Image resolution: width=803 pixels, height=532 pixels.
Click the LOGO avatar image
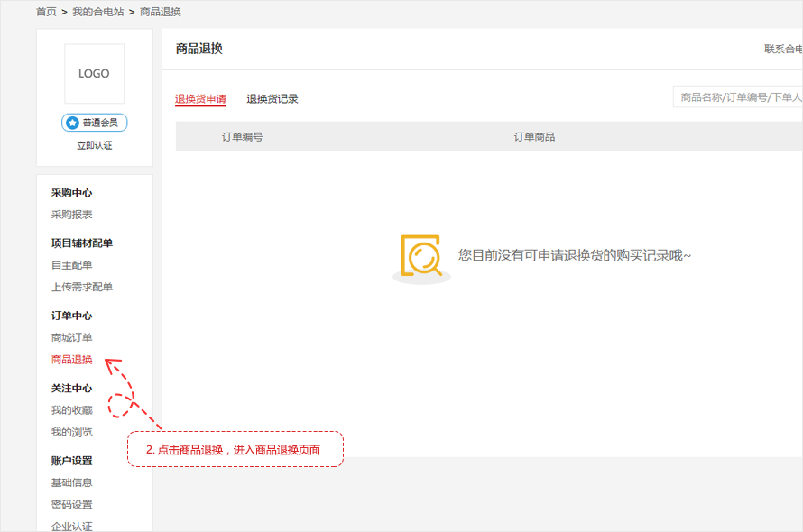coord(94,74)
